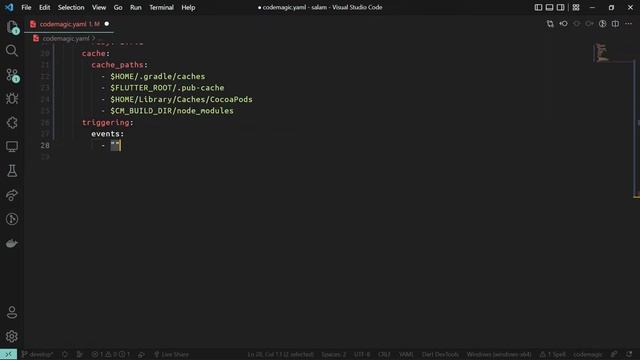Click the develop branch in status bar
The height and width of the screenshot is (360, 640).
click(x=37, y=354)
